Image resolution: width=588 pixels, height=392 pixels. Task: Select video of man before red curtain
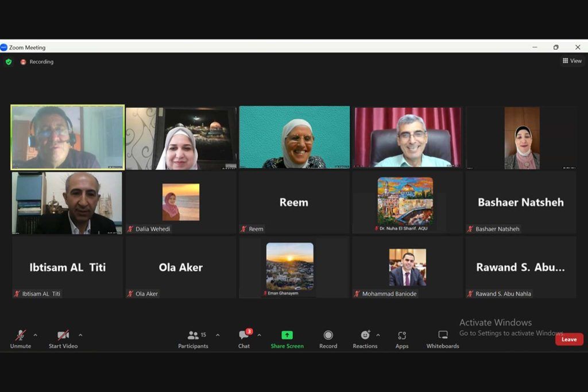pyautogui.click(x=408, y=137)
